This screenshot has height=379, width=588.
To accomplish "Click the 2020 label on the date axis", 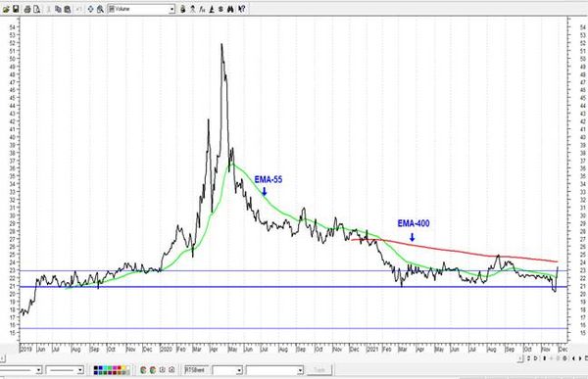I will [x=167, y=349].
